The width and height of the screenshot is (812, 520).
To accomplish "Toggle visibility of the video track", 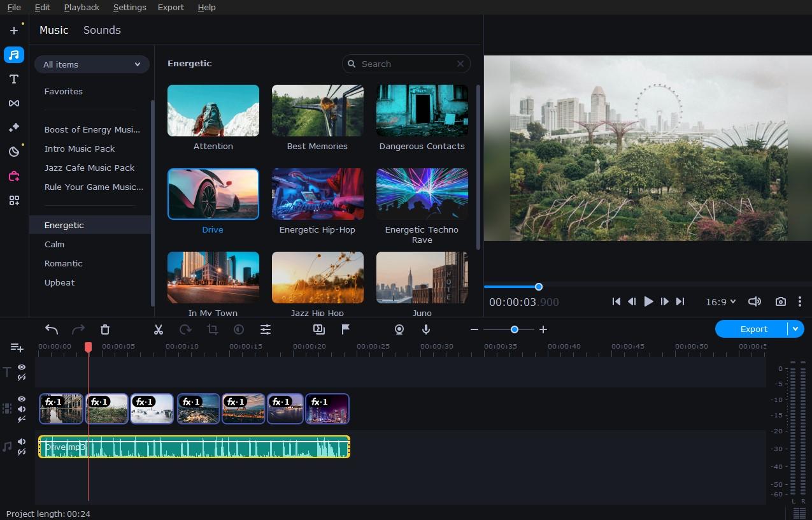I will coord(22,399).
